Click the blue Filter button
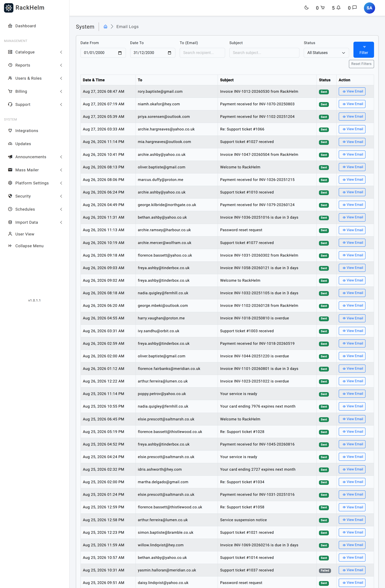The height and width of the screenshot is (588, 385). [x=363, y=50]
